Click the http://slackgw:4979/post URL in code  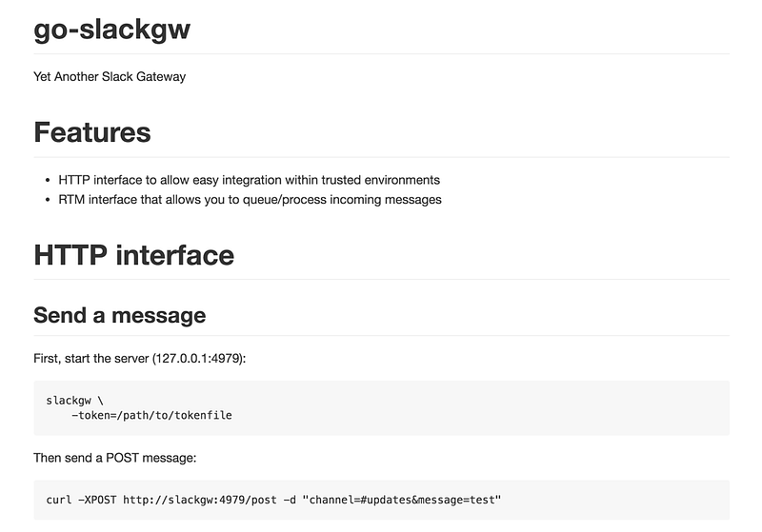click(x=200, y=500)
